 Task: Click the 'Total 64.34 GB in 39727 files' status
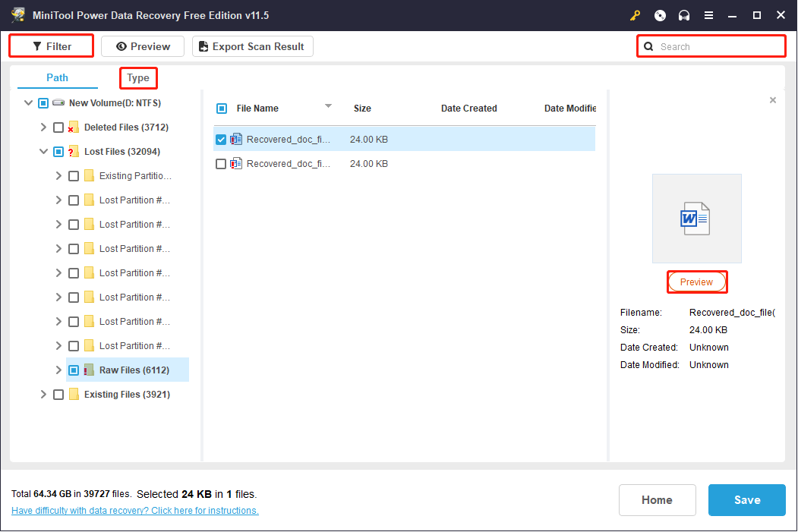pos(71,494)
